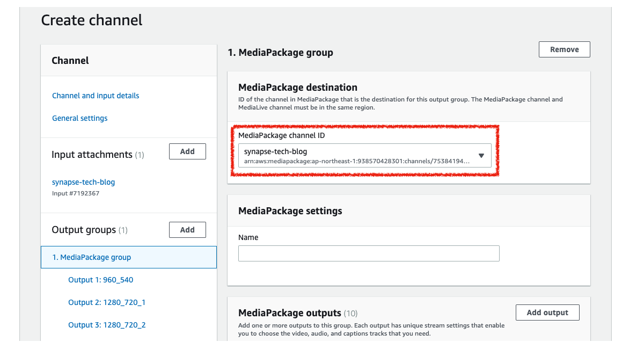The height and width of the screenshot is (349, 644).
Task: Click the MediaPackage channel ID label
Action: click(282, 136)
